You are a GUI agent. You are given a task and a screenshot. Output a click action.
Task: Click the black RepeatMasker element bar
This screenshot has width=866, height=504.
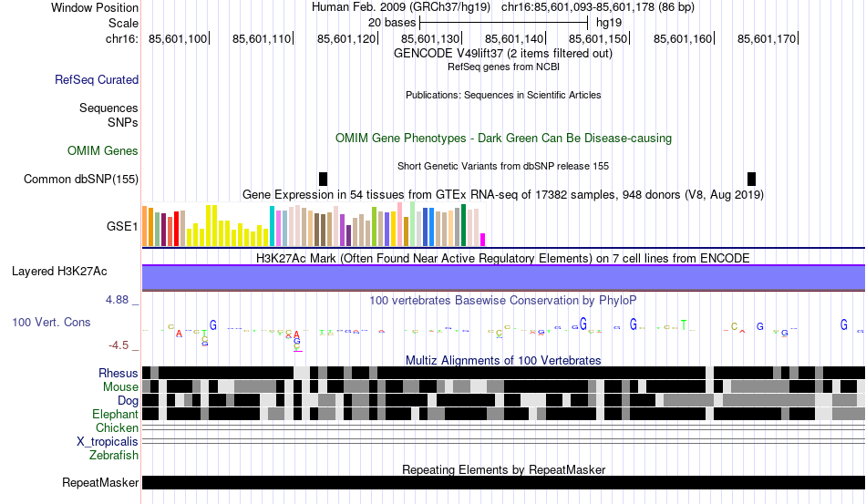[503, 483]
